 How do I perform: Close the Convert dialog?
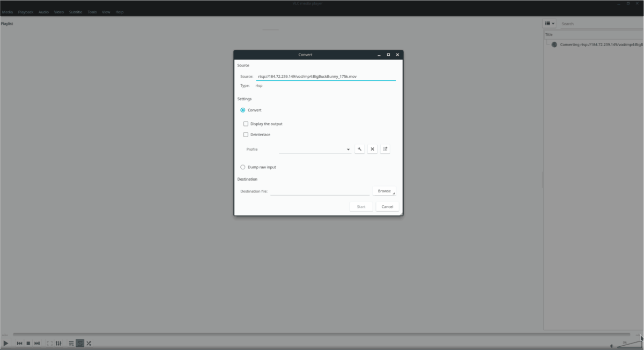tap(397, 55)
